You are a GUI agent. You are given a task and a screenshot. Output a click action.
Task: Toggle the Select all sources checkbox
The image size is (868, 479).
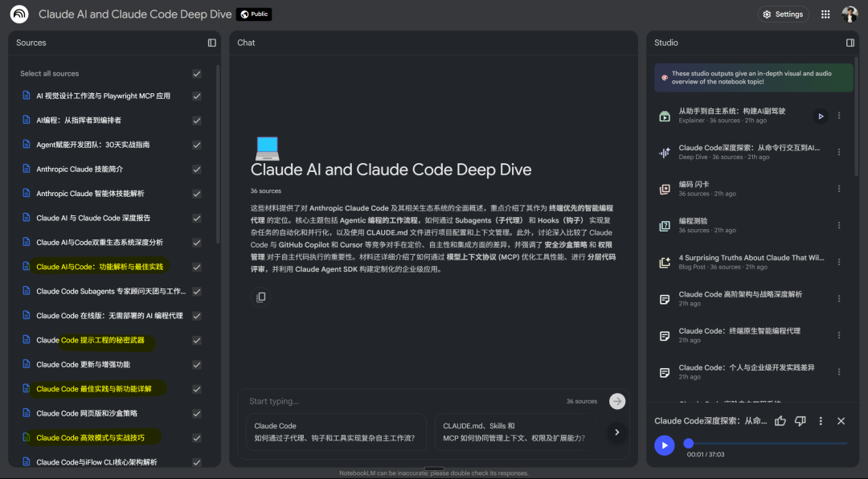197,74
